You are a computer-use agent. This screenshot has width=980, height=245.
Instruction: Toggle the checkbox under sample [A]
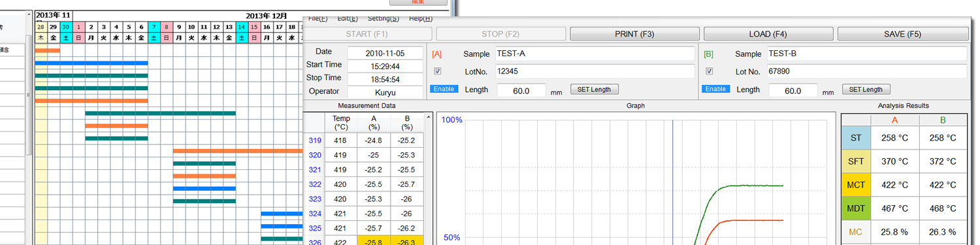click(x=438, y=71)
